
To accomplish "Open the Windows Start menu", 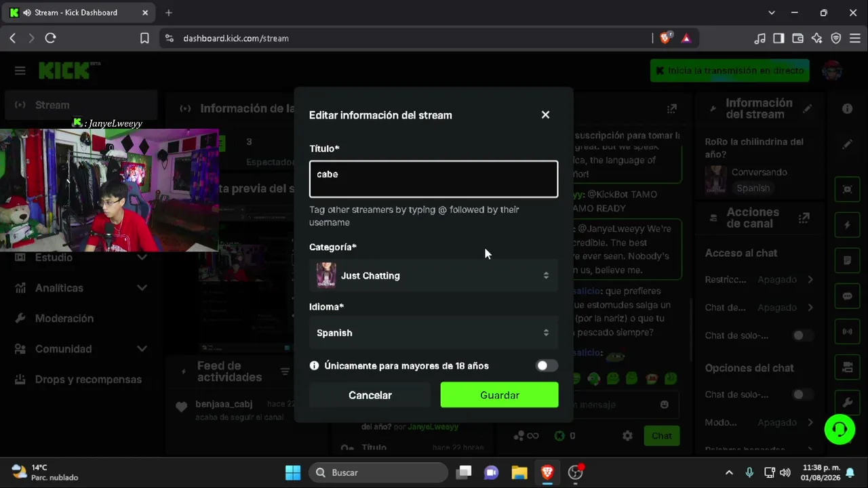I will (293, 472).
